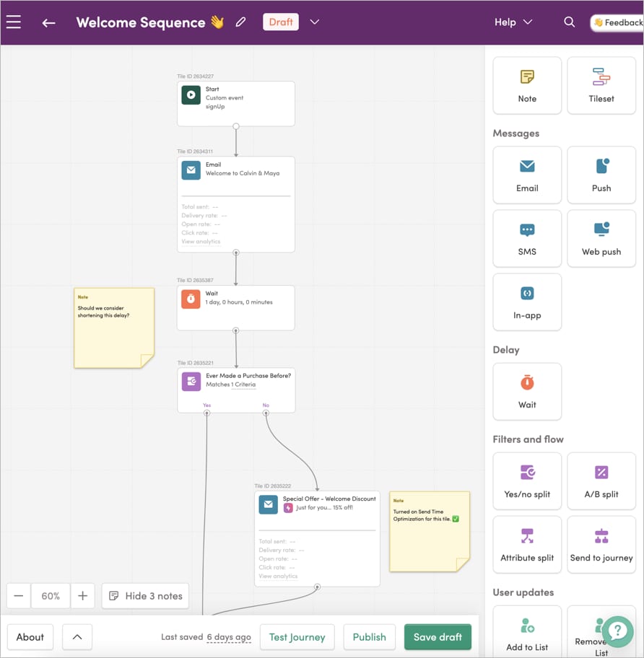
Task: Choose the Push message tile
Action: [x=601, y=175]
